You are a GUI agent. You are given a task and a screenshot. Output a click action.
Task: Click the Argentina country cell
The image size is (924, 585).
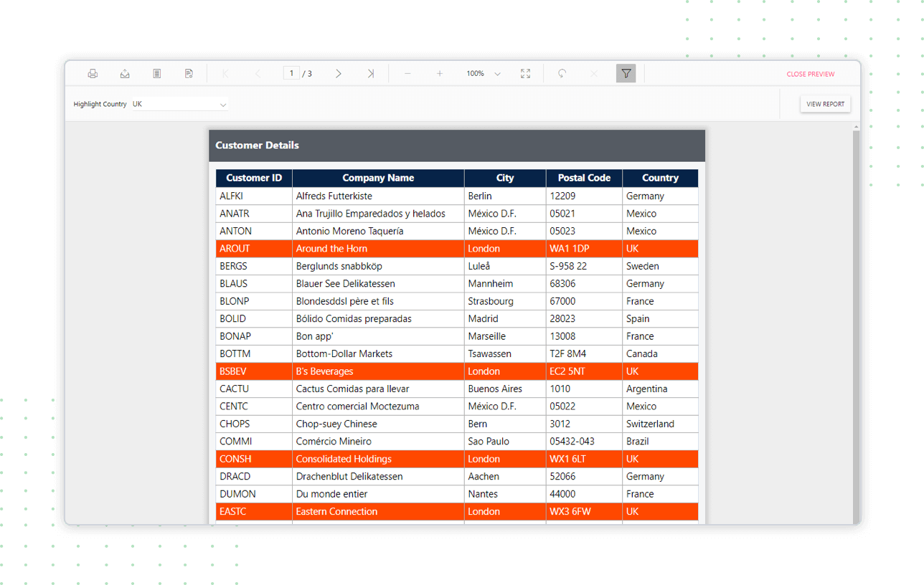pos(660,389)
